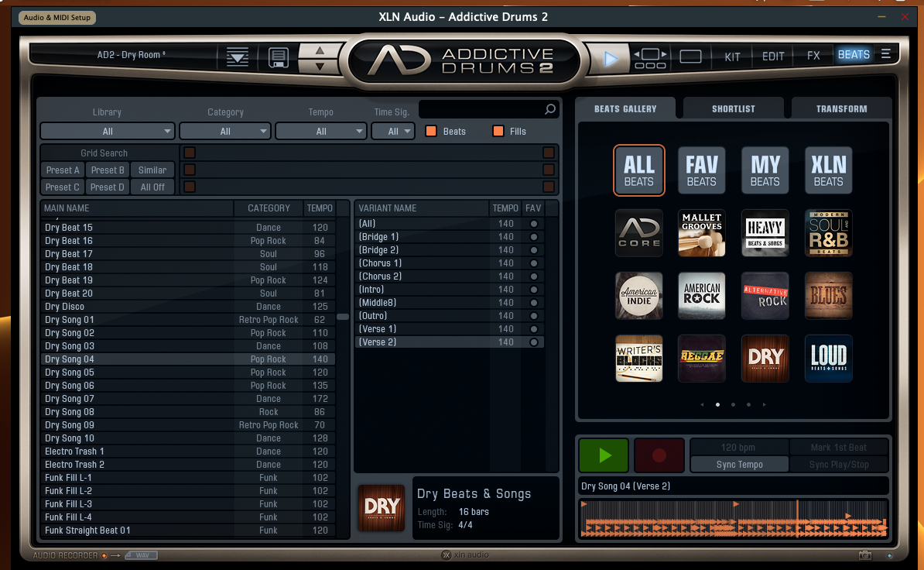Select next preset with down arrow
The height and width of the screenshot is (570, 924).
(320, 67)
